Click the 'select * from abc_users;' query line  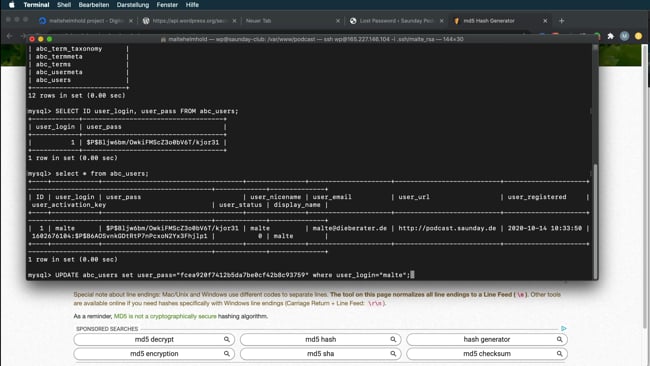click(x=88, y=174)
